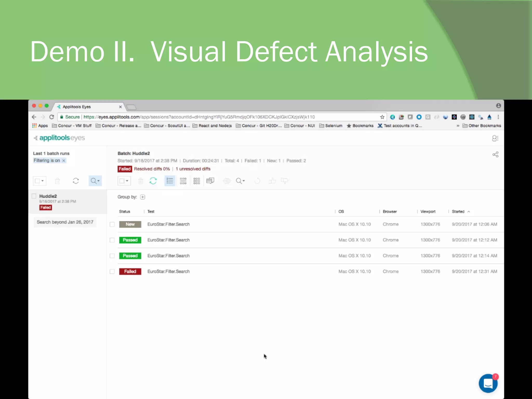Select the Applitools Eyes browser tab

click(x=88, y=107)
